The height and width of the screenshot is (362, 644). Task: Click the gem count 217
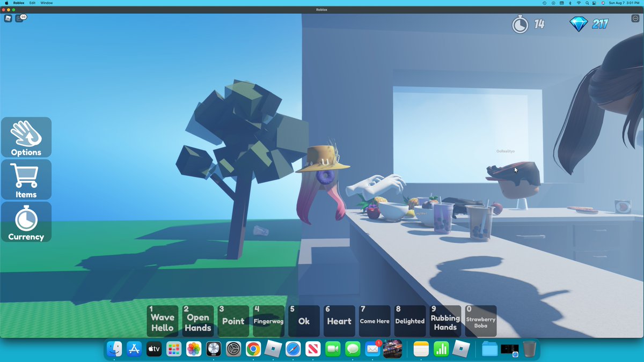(x=600, y=24)
